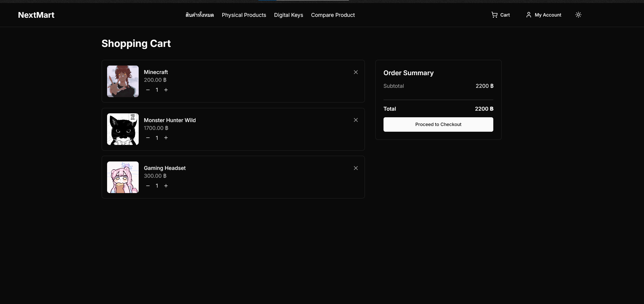Click the Minecraft product thumbnail

tap(123, 81)
